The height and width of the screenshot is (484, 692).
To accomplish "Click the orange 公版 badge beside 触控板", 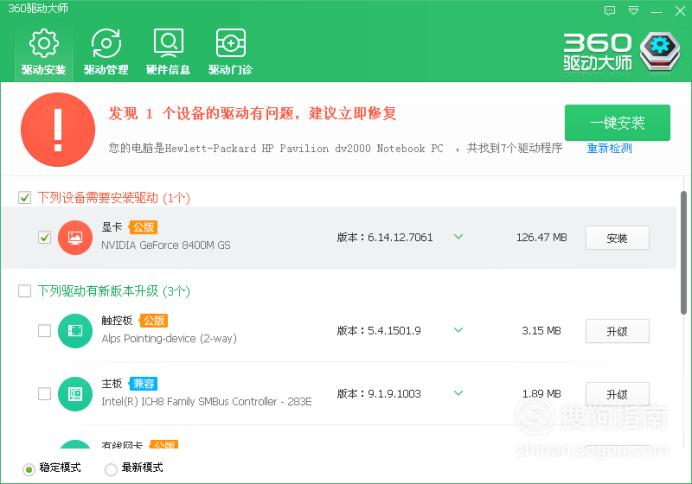I will 154,320.
